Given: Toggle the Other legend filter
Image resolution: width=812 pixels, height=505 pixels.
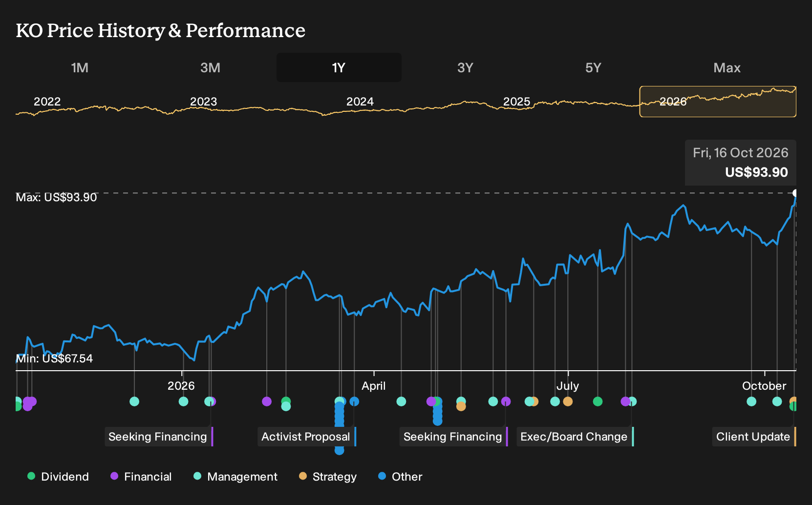Looking at the screenshot, I should tap(400, 477).
